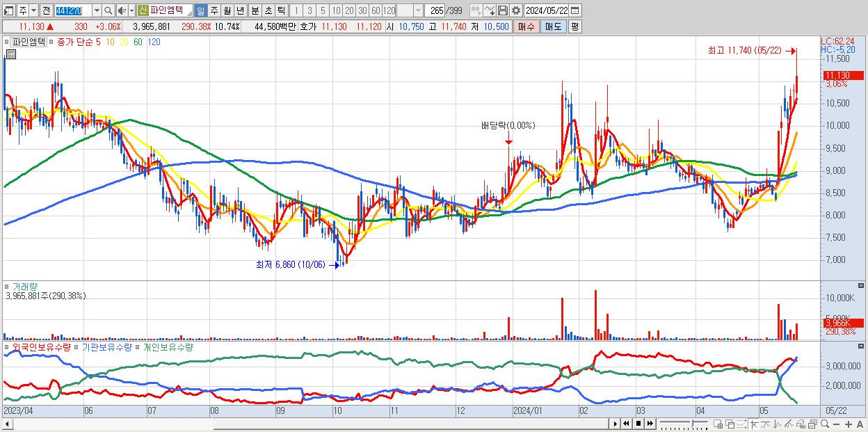Open the custom interval dropdown arrow
The width and height of the screenshot is (868, 432).
418,10
